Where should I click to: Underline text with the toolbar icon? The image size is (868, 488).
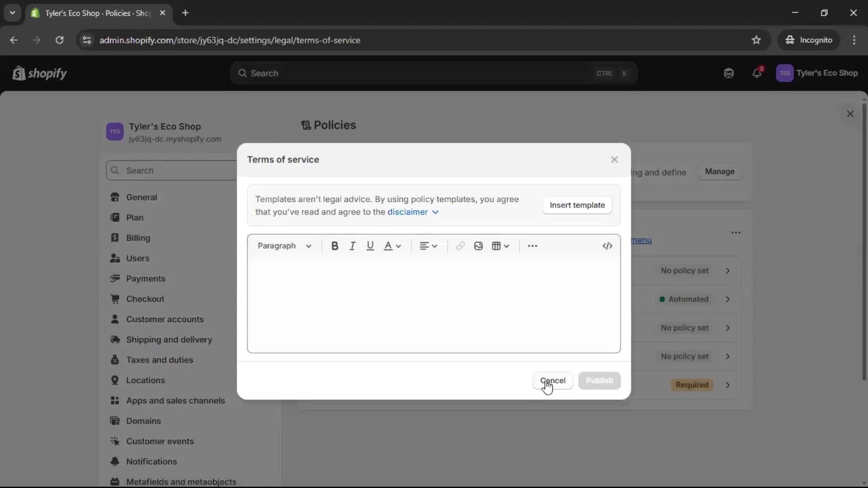point(371,246)
